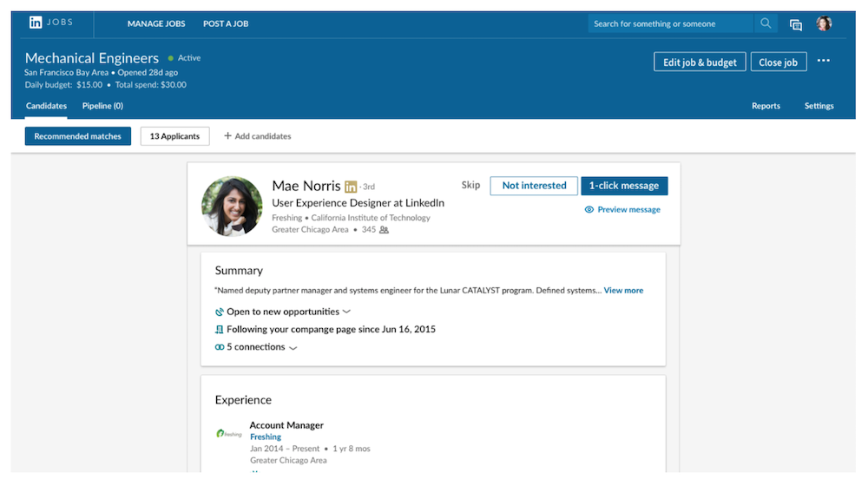Open the more options ellipsis menu
The width and height of the screenshot is (868, 486).
point(823,61)
